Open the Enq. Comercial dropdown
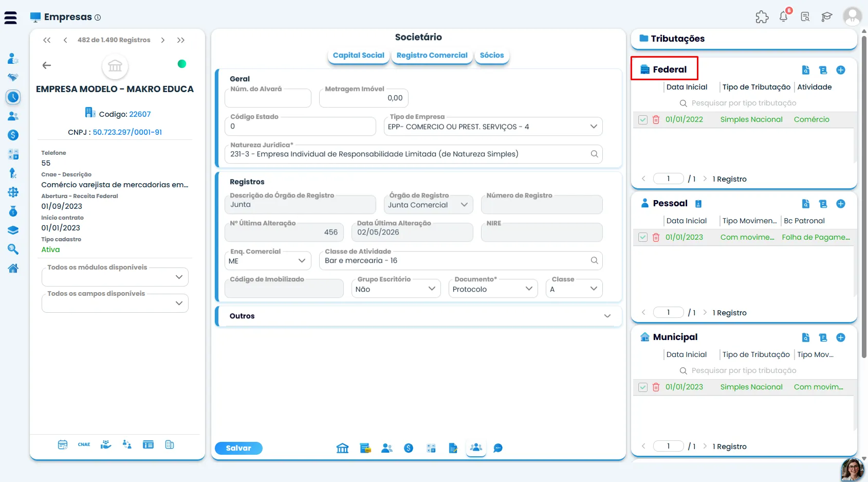 (268, 261)
